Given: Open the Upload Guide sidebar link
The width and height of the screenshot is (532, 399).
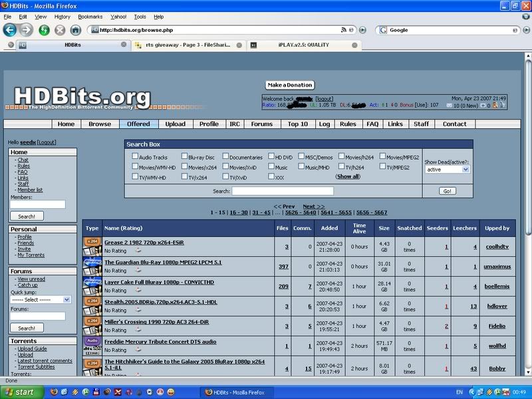Looking at the screenshot, I should (x=32, y=348).
